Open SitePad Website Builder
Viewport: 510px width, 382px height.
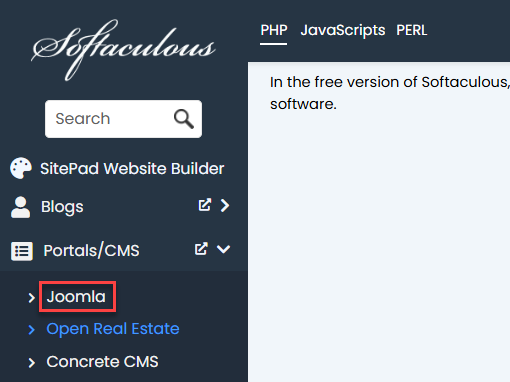click(132, 168)
